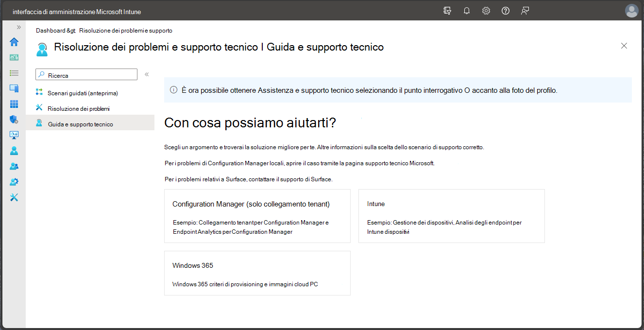Open the help question mark icon
The width and height of the screenshot is (644, 330).
[x=506, y=11]
